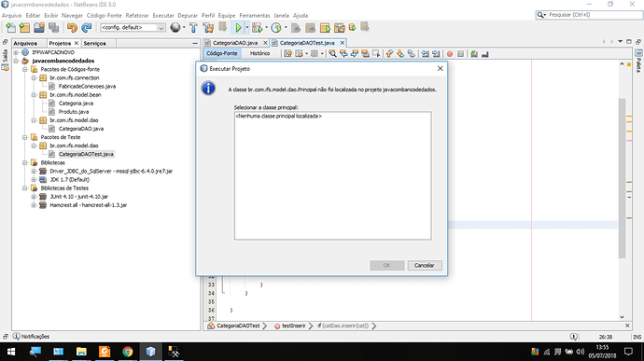Select CategoriaDAOTest.java in project tree

click(86, 154)
